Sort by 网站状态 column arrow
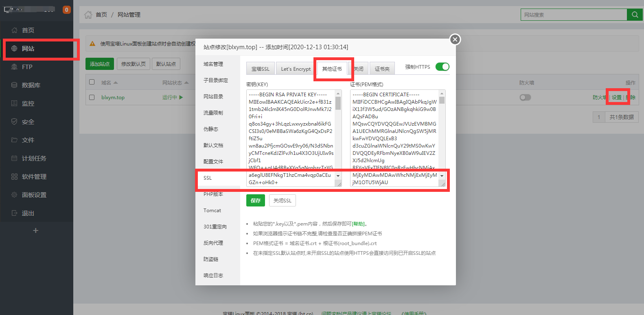 186,83
